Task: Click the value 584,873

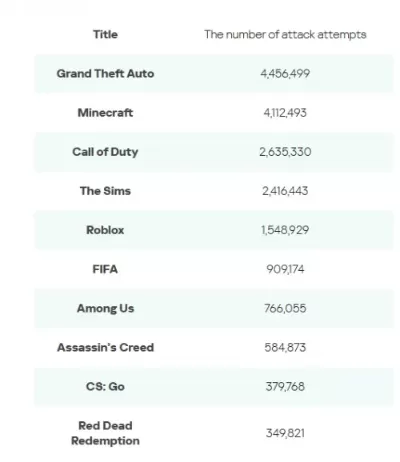Action: click(285, 347)
